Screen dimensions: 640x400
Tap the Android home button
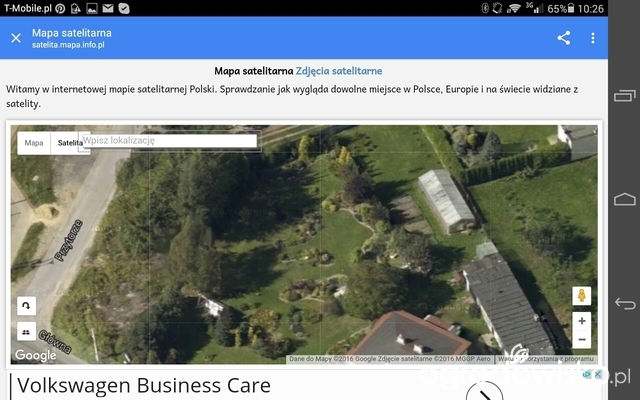pos(624,199)
